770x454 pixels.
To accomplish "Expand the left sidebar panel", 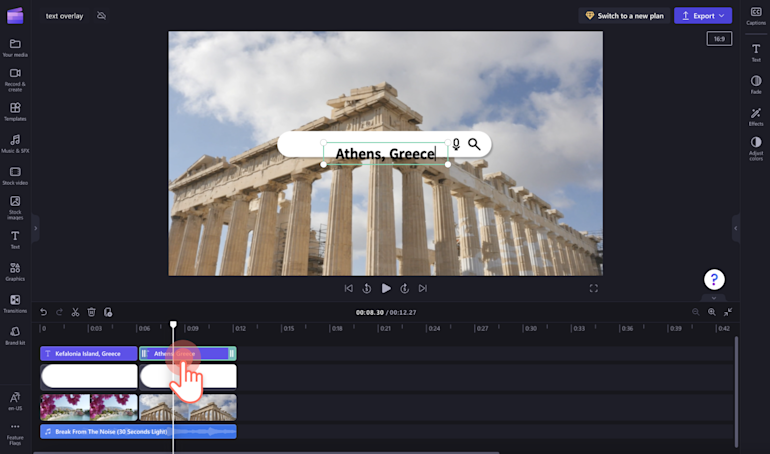I will tap(35, 228).
